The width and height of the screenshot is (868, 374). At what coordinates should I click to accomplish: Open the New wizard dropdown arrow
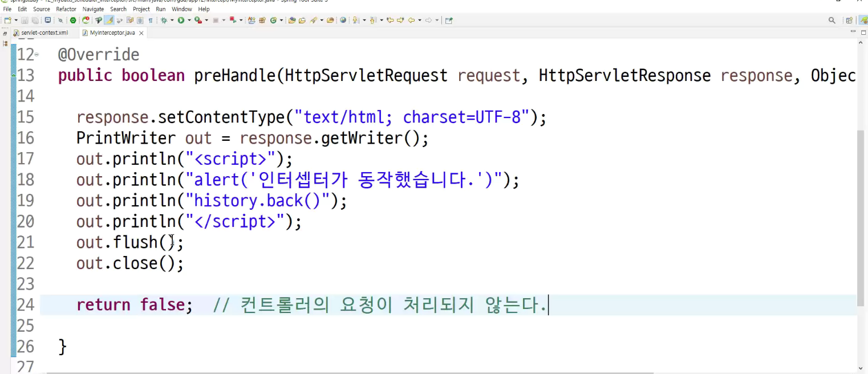[16, 20]
